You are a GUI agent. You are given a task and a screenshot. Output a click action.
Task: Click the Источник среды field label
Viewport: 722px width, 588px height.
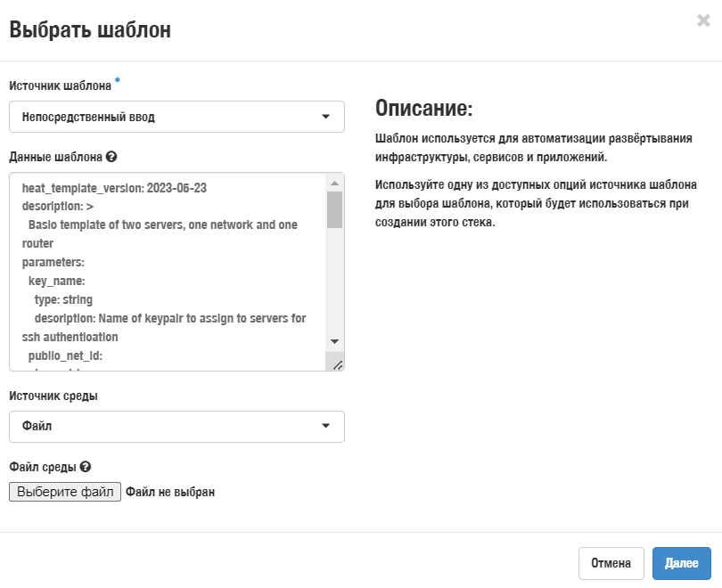point(53,396)
